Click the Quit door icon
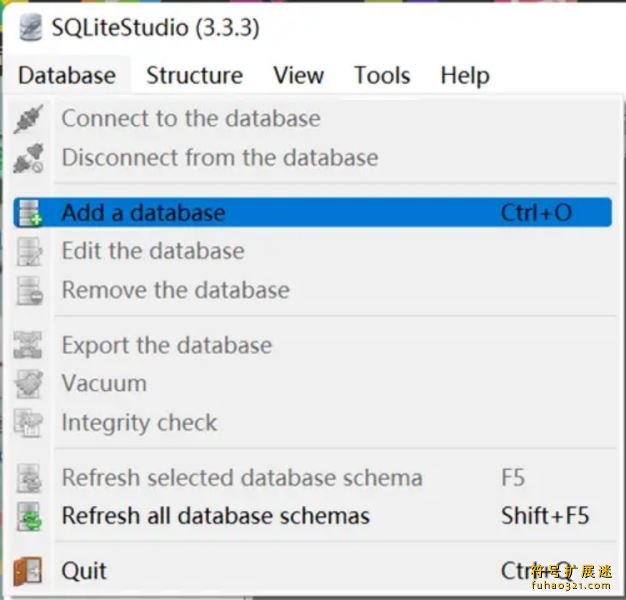Image resolution: width=626 pixels, height=600 pixels. click(29, 571)
